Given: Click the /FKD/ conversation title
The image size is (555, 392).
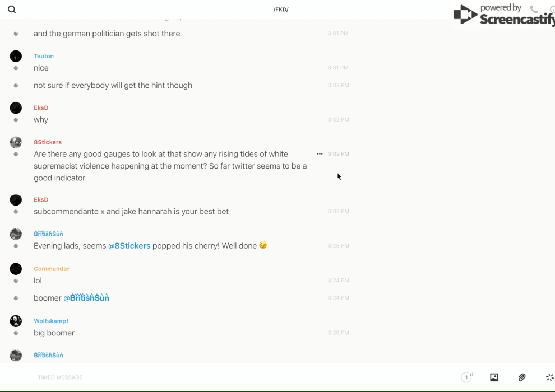Looking at the screenshot, I should (x=280, y=10).
